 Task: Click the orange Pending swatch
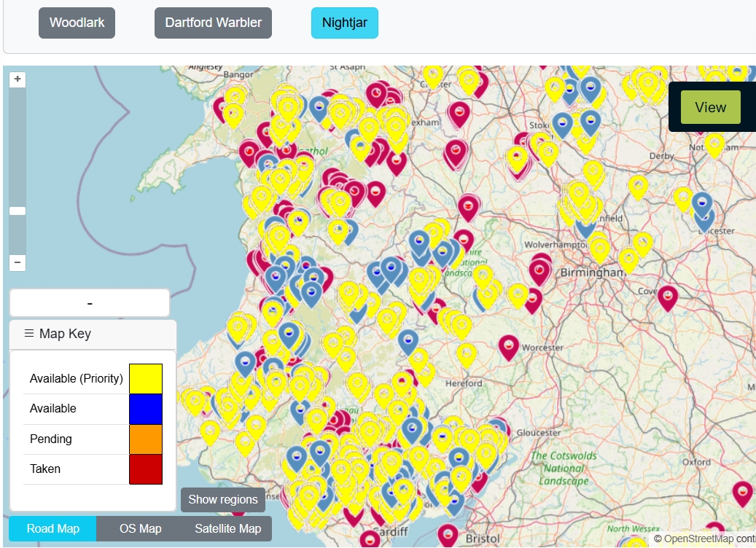pyautogui.click(x=146, y=439)
